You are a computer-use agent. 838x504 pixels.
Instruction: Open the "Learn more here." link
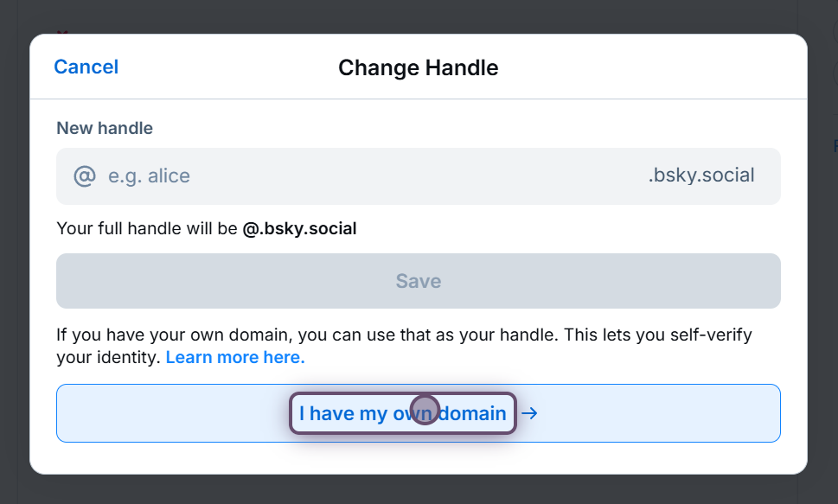click(x=235, y=357)
